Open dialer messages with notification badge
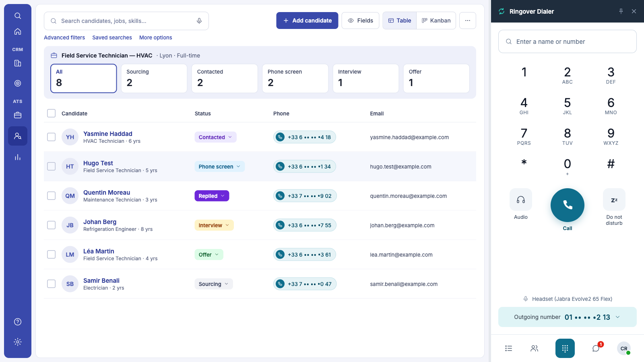The image size is (644, 362). [597, 348]
